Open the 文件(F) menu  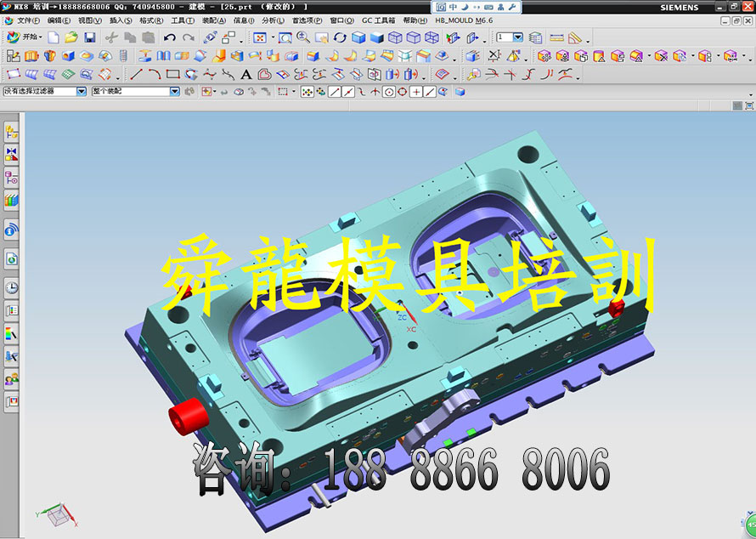coord(28,20)
